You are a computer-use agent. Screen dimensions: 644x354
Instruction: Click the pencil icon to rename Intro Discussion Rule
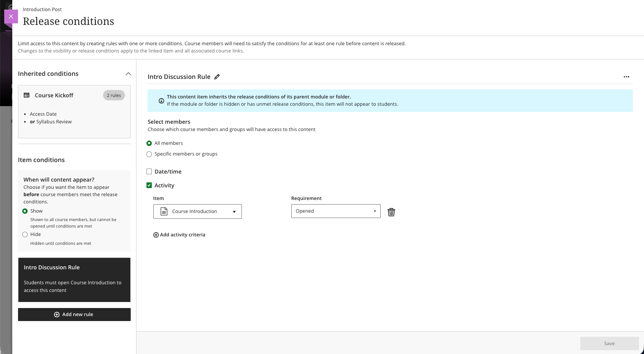[217, 77]
